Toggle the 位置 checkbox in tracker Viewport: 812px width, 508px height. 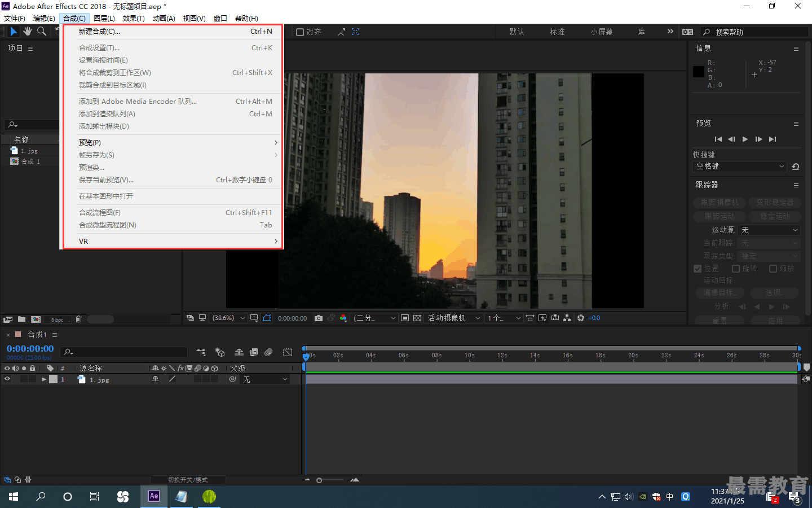[698, 269]
